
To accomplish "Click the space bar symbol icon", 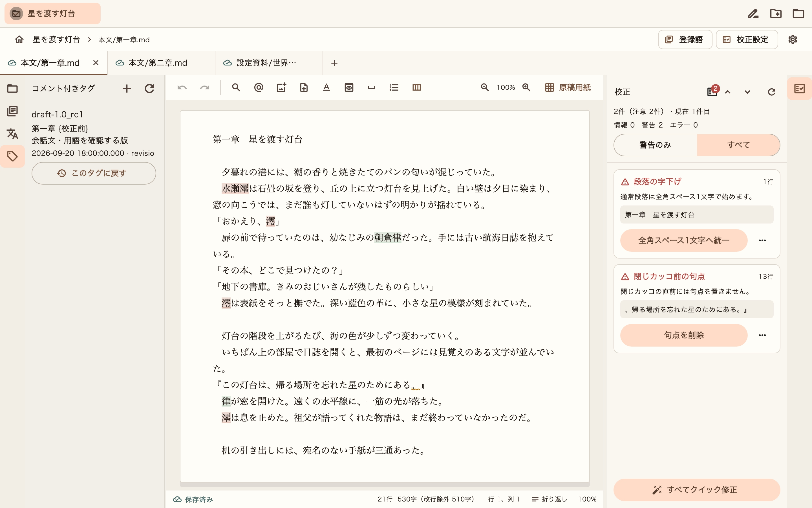I will tap(371, 88).
